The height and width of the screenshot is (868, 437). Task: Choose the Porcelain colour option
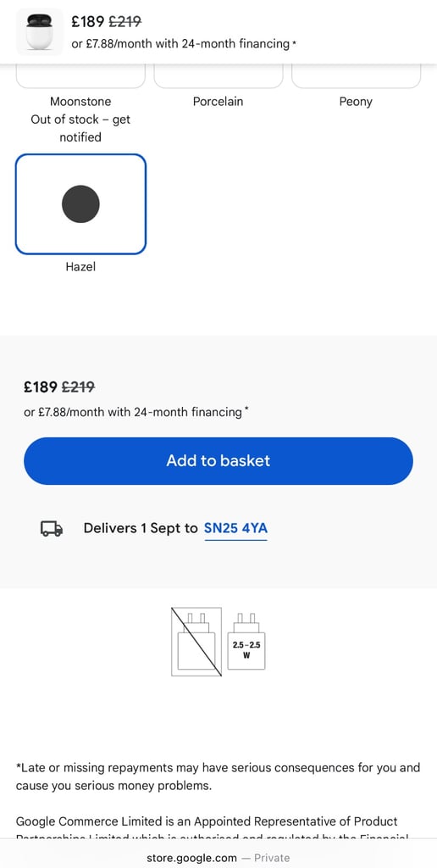pyautogui.click(x=218, y=75)
